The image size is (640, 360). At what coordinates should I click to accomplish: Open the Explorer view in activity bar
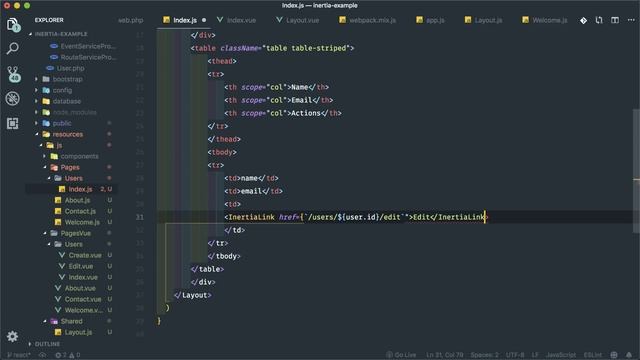pyautogui.click(x=13, y=25)
